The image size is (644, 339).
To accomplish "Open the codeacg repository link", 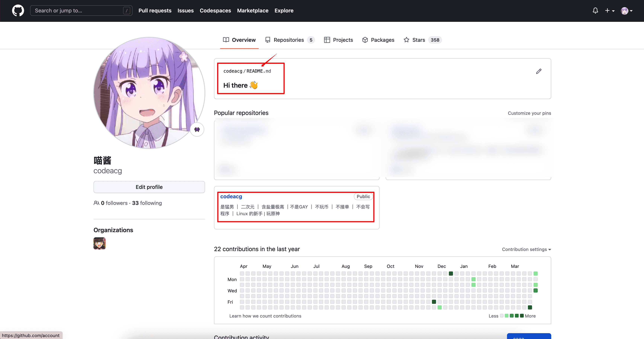I will point(231,196).
